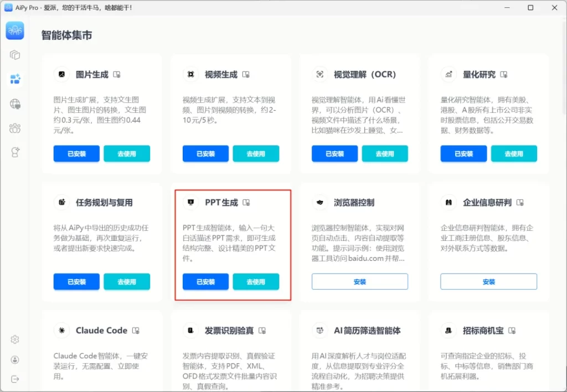This screenshot has width=567, height=392.
Task: Open user account icon in sidebar
Action: tap(15, 359)
